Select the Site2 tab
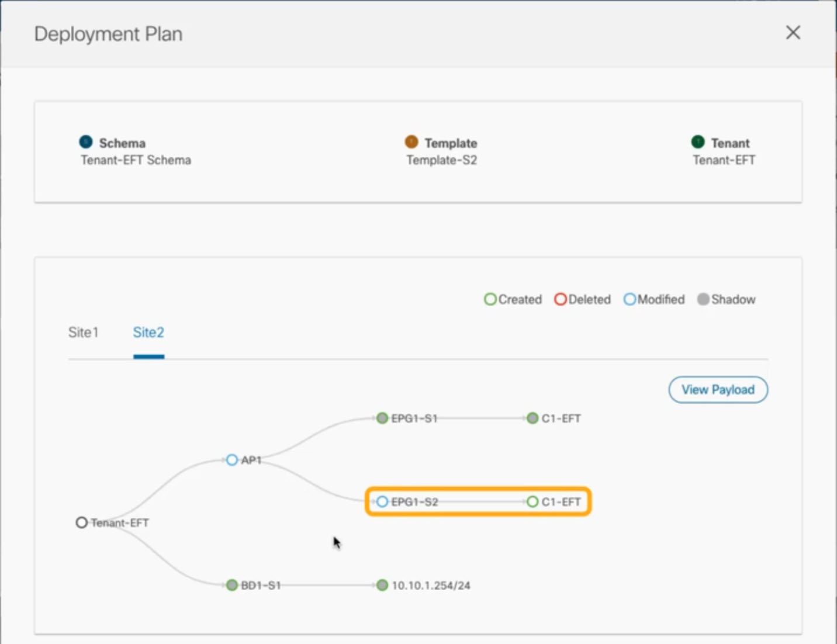Viewport: 837px width, 644px height. click(148, 333)
